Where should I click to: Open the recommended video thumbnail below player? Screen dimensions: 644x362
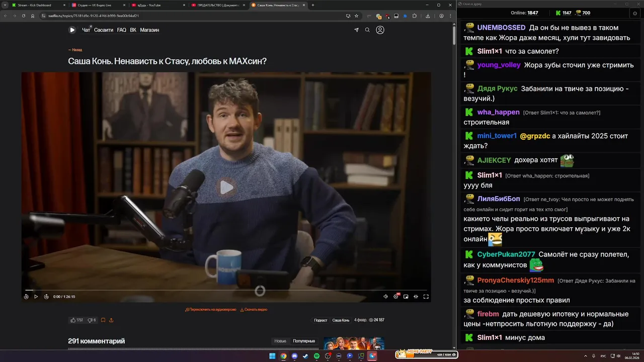(x=354, y=343)
